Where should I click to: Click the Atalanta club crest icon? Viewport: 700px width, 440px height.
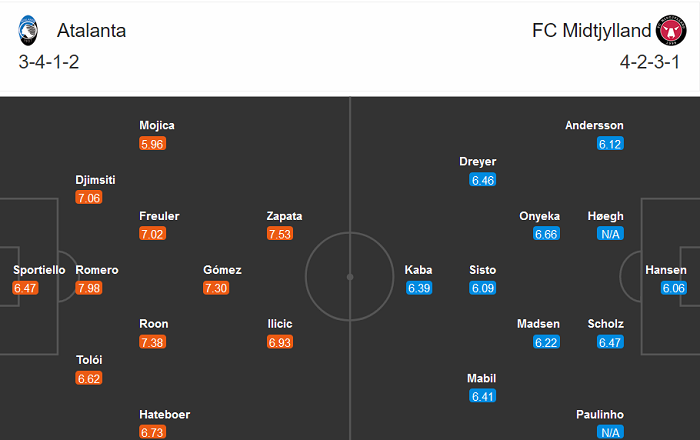pos(27,30)
